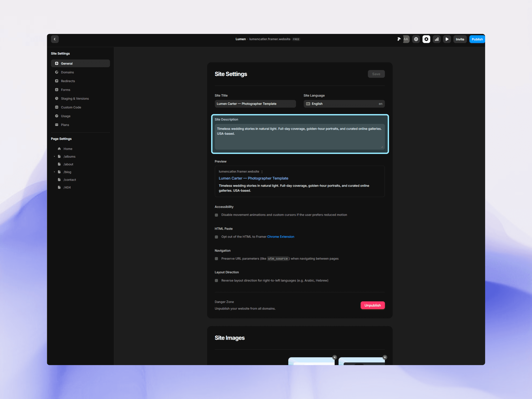Open Domains settings in sidebar
Screen dimensions: 532x399
tap(67, 72)
